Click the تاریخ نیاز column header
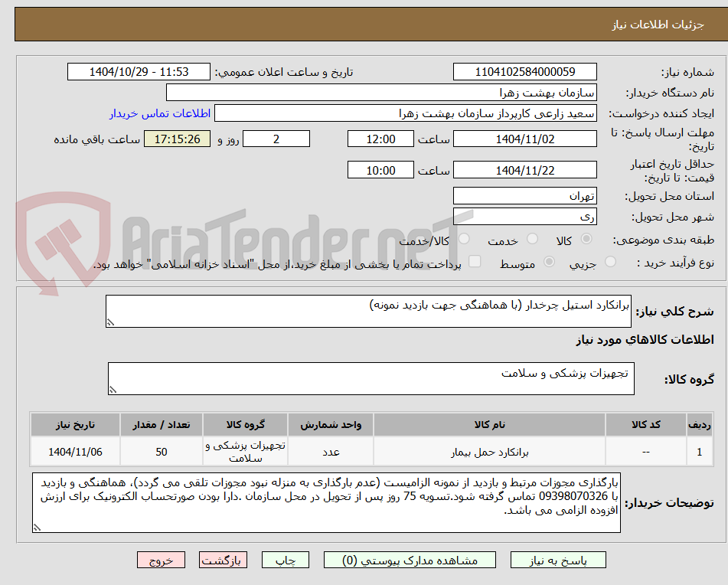Image resolution: width=728 pixels, height=585 pixels. 75,425
